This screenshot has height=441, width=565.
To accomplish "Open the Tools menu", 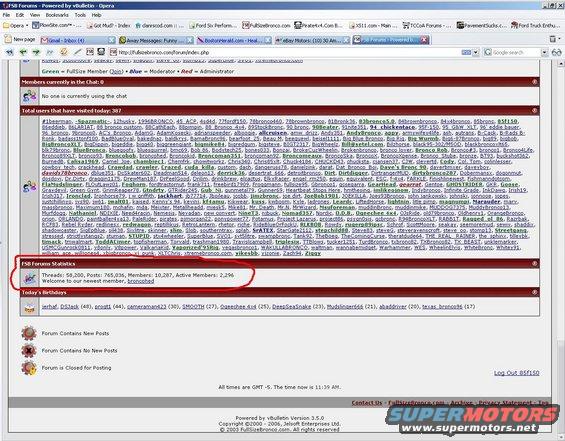I will (80, 15).
